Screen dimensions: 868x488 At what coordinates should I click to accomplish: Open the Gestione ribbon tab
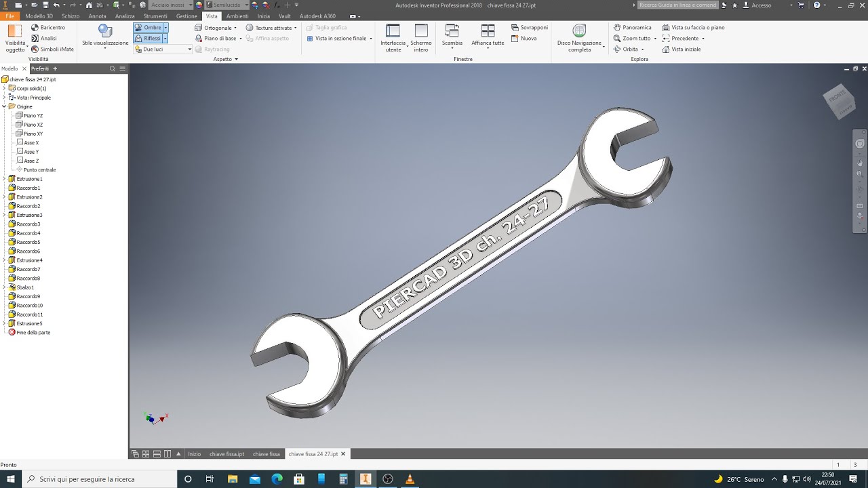(x=186, y=16)
